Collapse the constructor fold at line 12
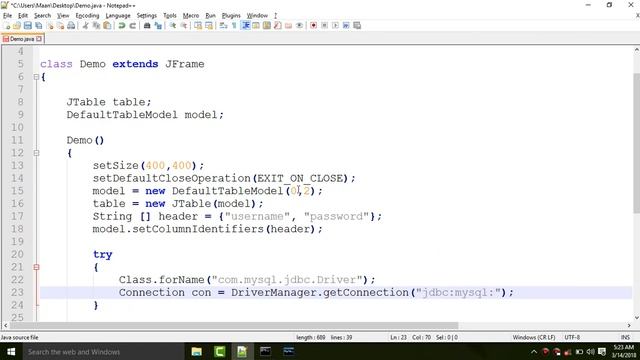640x360 pixels. (x=36, y=153)
